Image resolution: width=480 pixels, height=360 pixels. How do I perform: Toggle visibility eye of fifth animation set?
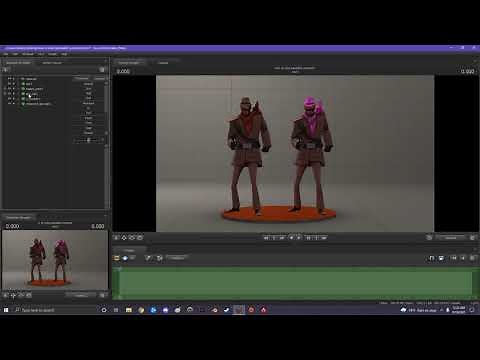9,99
